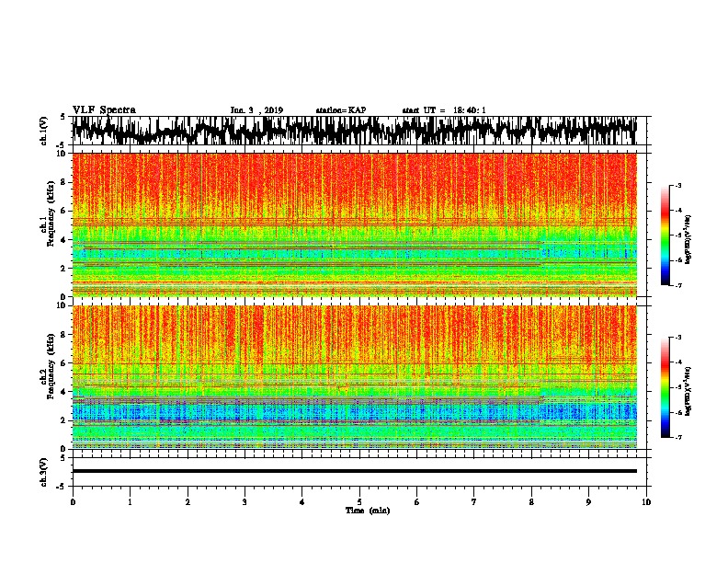
Task: Click time axis tick label "10"
Action: 646,502
